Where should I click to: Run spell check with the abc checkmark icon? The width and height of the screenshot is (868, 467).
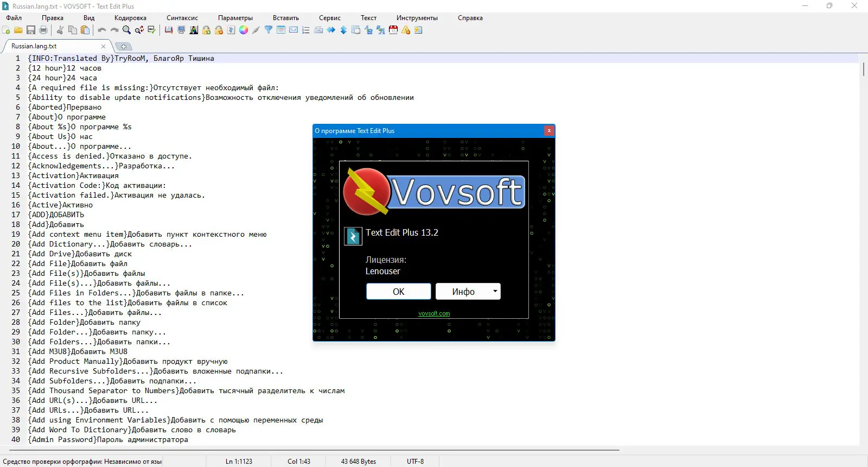[152, 30]
